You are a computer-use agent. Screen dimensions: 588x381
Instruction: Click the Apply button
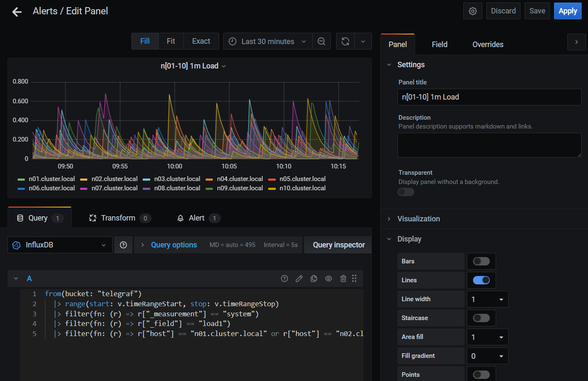[x=567, y=11]
